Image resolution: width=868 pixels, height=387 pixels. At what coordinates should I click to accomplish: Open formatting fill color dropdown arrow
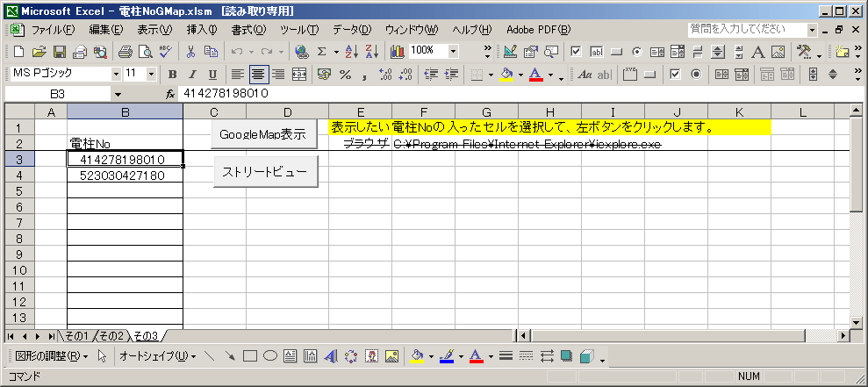coord(521,75)
